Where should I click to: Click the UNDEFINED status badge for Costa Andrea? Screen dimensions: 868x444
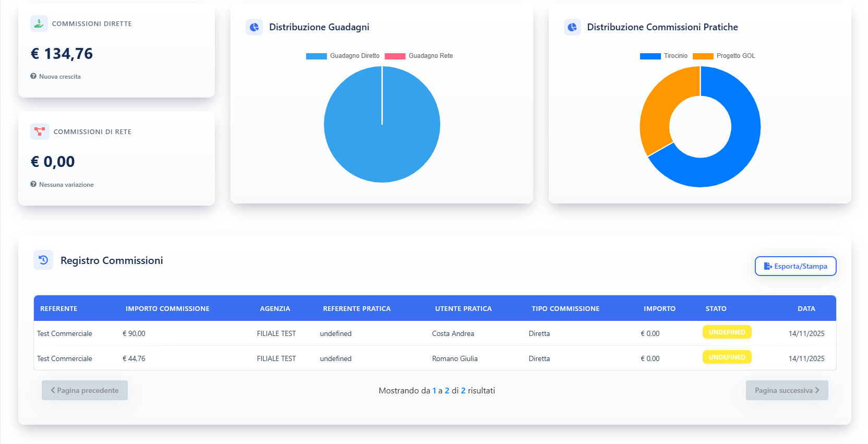[x=727, y=332]
